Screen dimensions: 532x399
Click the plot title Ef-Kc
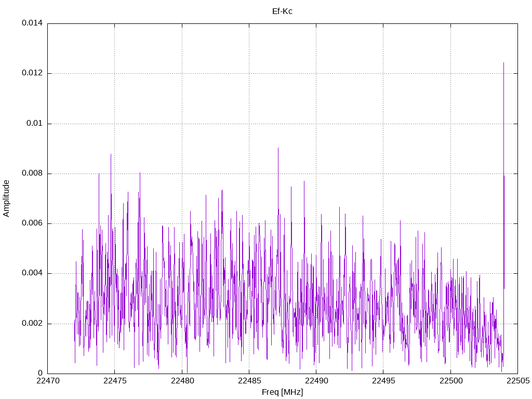[282, 11]
